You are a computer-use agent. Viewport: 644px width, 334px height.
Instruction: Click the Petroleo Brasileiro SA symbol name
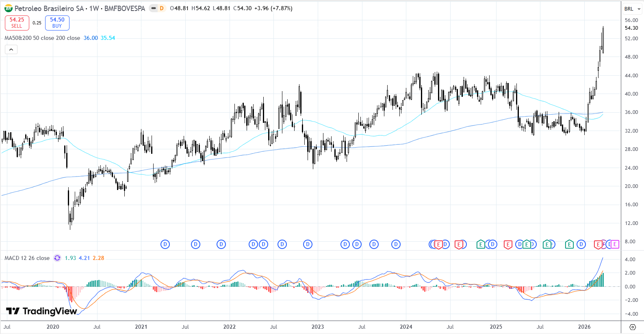49,8
